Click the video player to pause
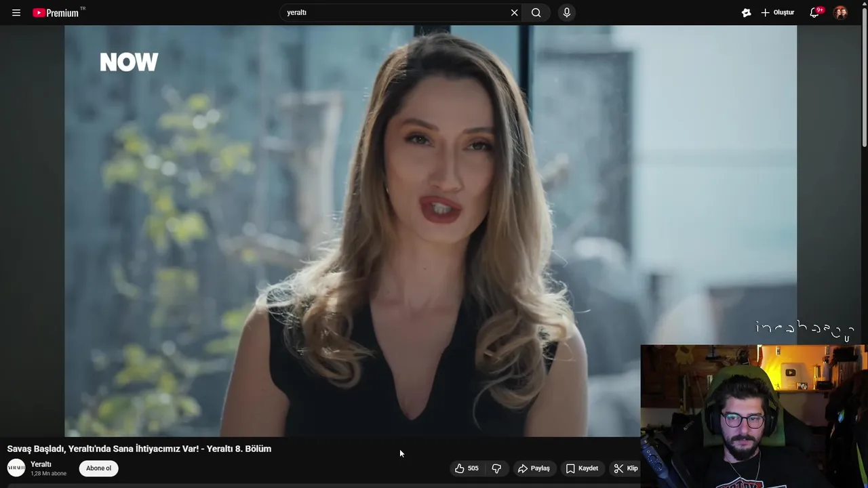 pyautogui.click(x=431, y=230)
